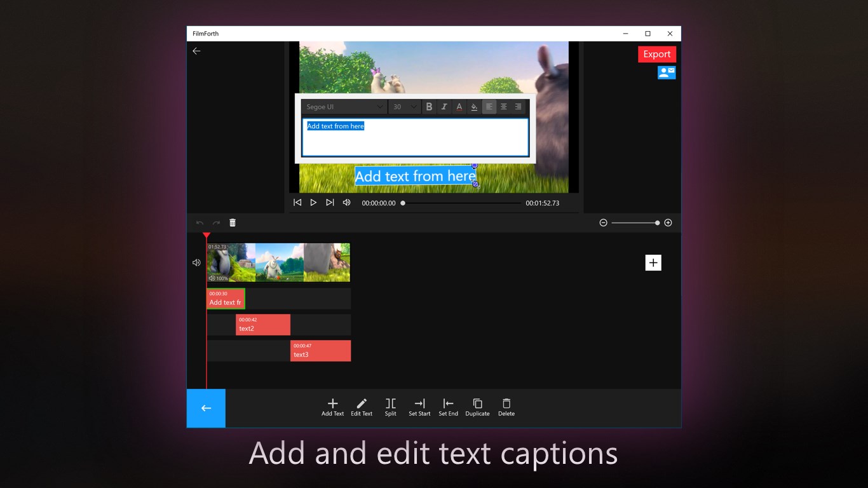Select the video clip thumbnail in the timeline

278,262
